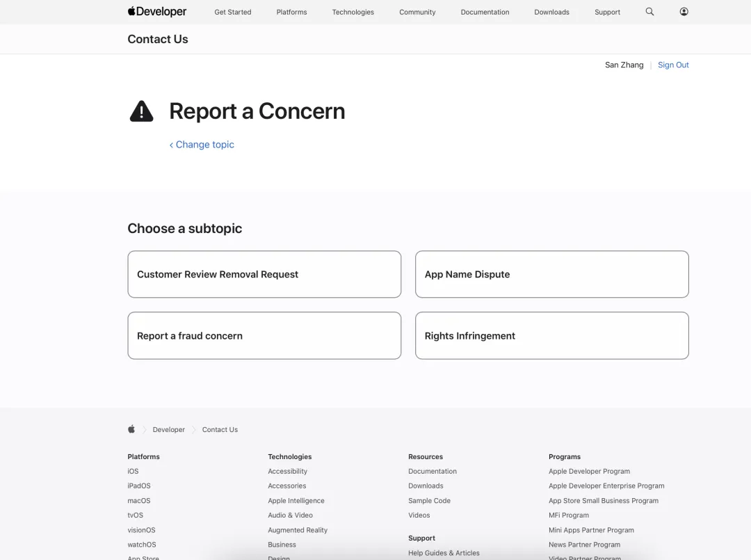The height and width of the screenshot is (560, 751).
Task: Open the Get Started menu
Action: [x=233, y=12]
